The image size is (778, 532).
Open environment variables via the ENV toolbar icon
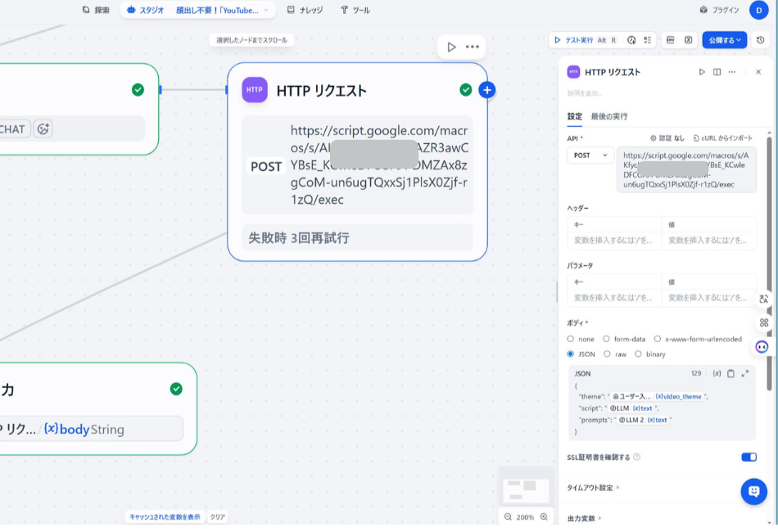click(x=671, y=39)
